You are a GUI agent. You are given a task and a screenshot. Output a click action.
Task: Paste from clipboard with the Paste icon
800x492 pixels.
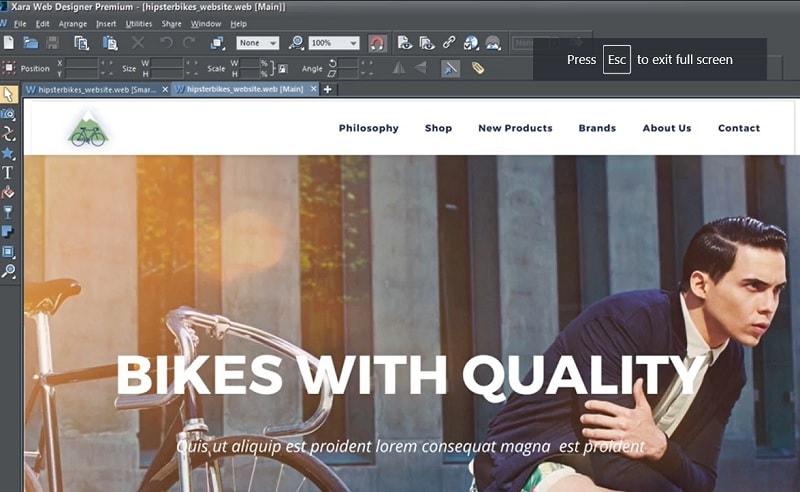click(110, 43)
